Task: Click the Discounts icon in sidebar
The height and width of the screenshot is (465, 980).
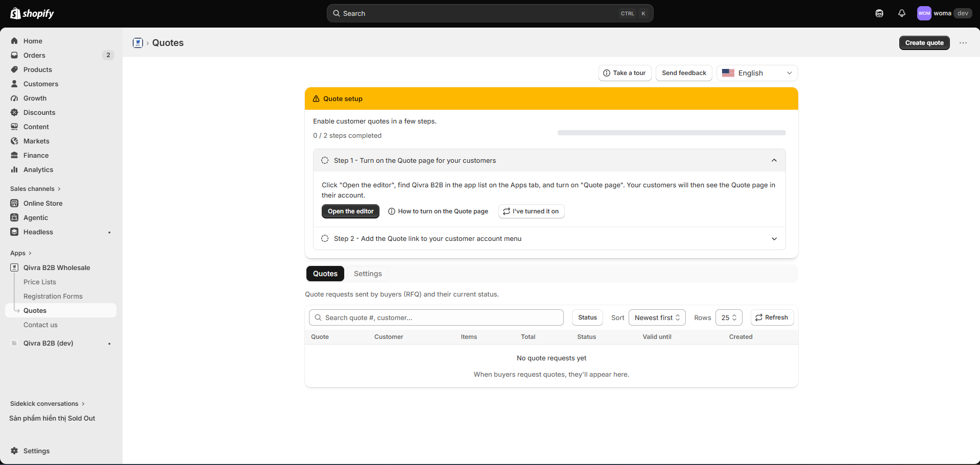Action: [x=14, y=112]
